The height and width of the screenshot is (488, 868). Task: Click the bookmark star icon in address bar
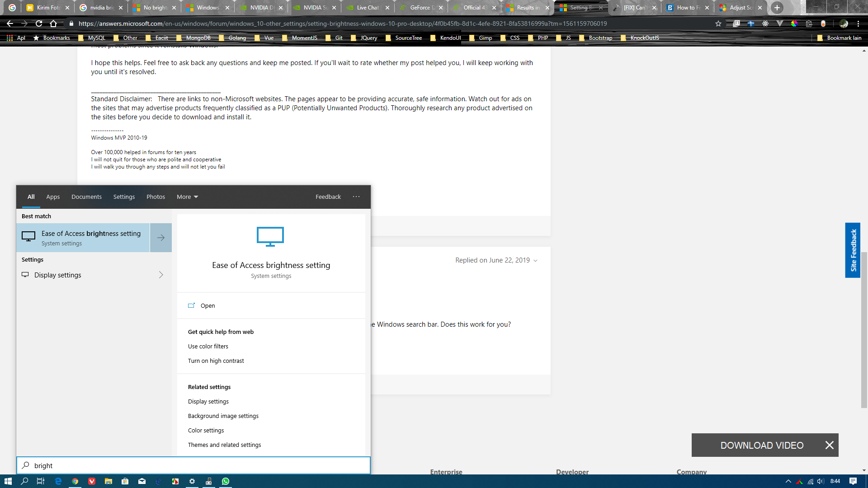(x=718, y=23)
